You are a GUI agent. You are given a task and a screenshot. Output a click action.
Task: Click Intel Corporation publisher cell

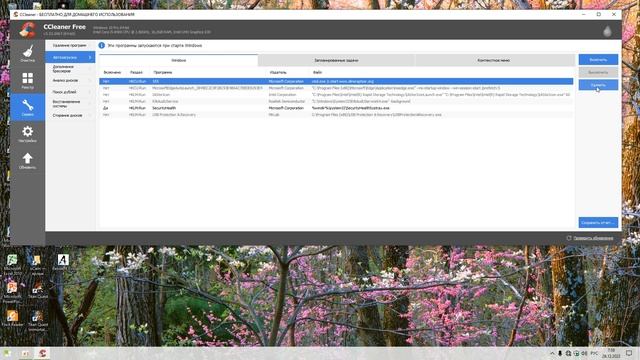click(282, 95)
